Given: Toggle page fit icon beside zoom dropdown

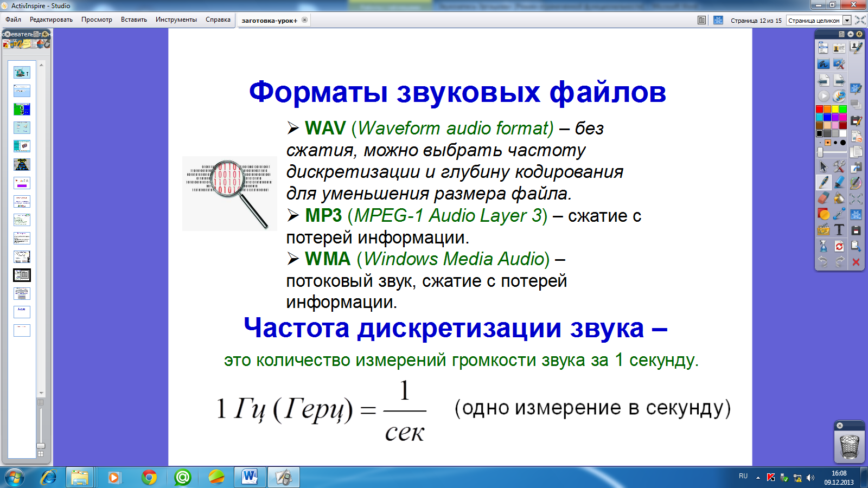Looking at the screenshot, I should [860, 20].
